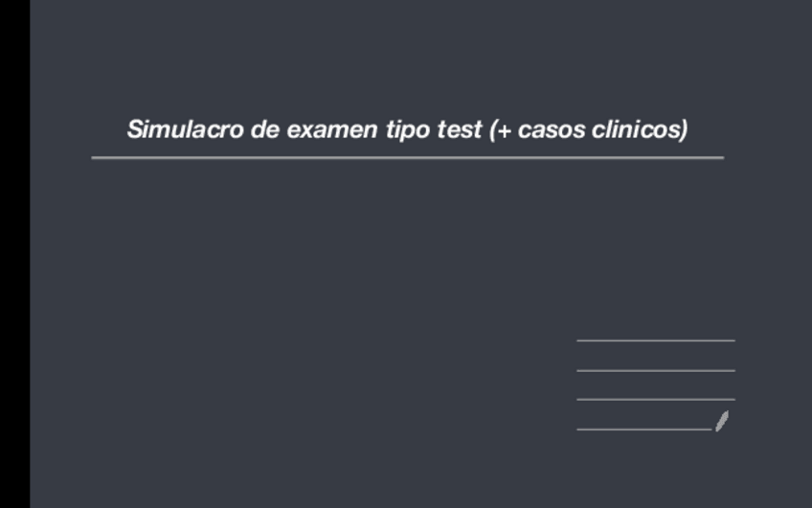Click the pencil icon beside the lines
The image size is (812, 508).
(722, 421)
